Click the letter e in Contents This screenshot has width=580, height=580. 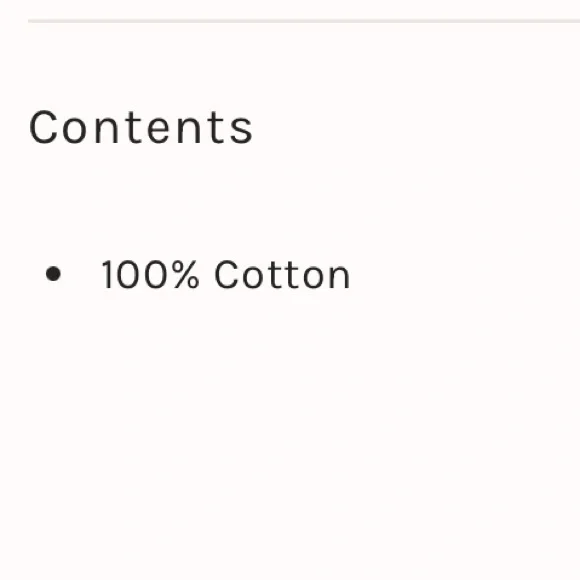point(158,129)
